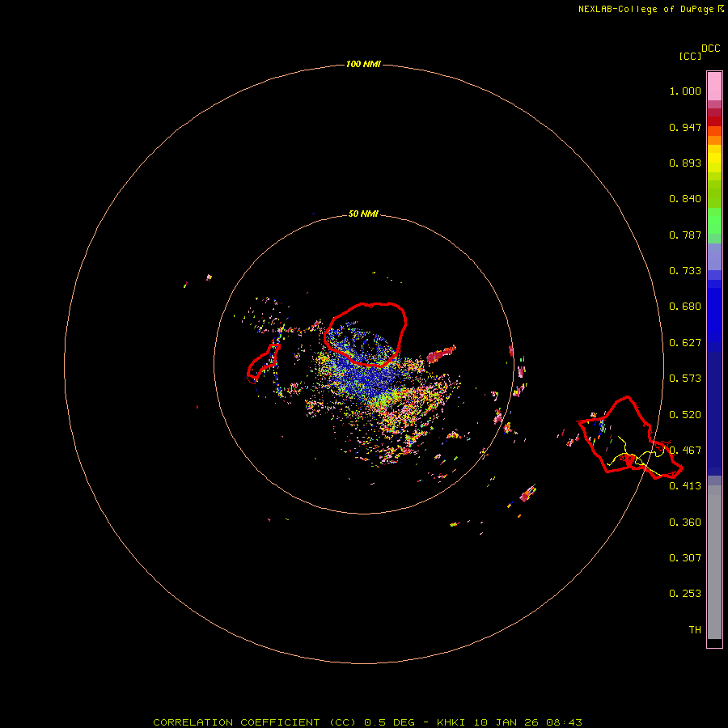This screenshot has height=728, width=728.
Task: Click the small western red island outline
Action: point(263,362)
